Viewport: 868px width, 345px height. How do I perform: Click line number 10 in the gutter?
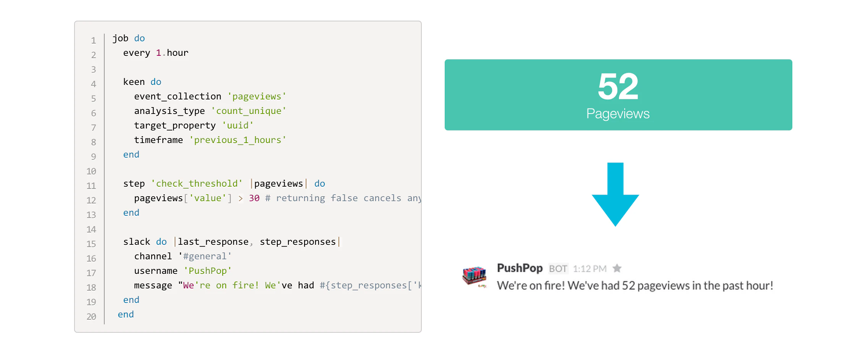pos(91,171)
